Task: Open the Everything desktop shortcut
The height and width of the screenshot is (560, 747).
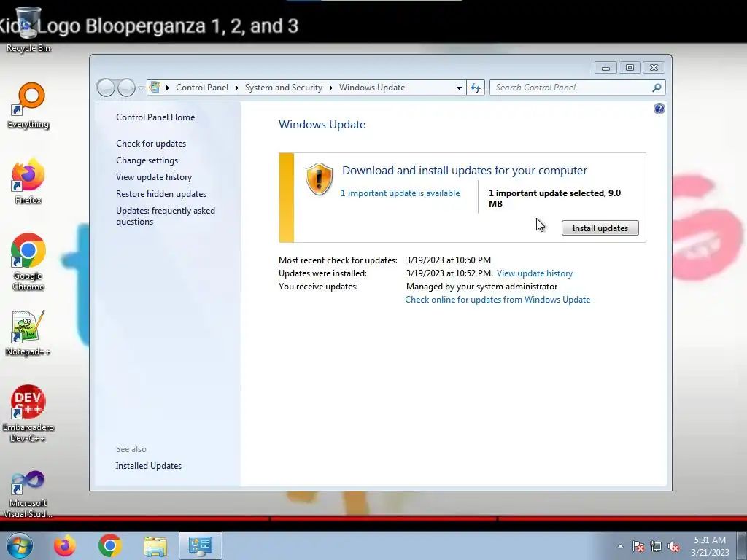Action: [x=28, y=105]
